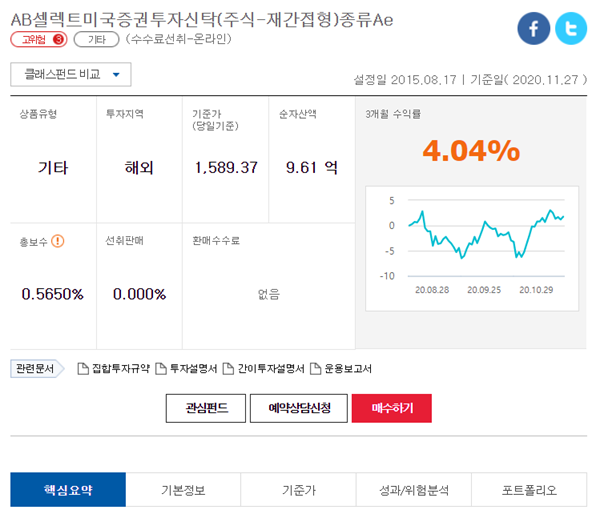Add to 관심펀드 button
This screenshot has width=592, height=514.
tap(206, 408)
